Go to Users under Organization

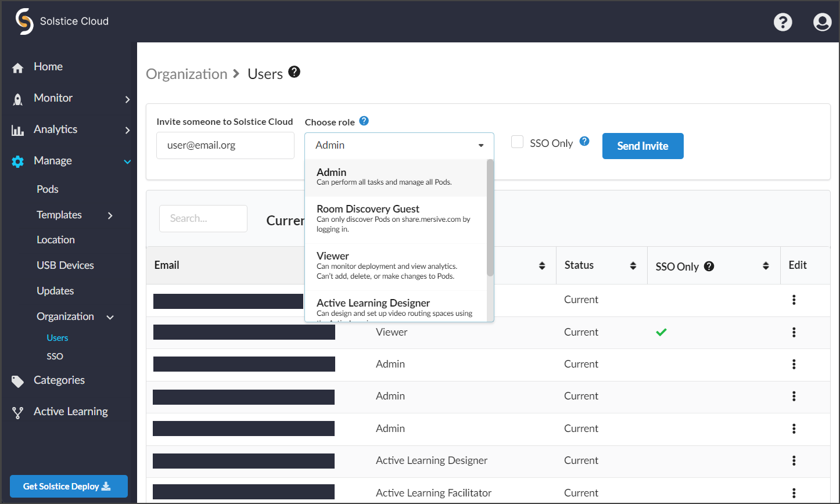[58, 338]
